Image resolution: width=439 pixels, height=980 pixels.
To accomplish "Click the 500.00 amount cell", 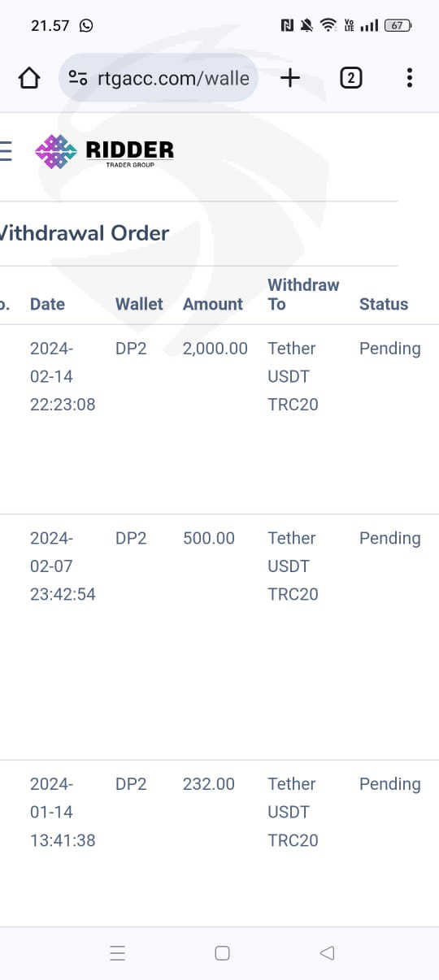I will coord(209,538).
